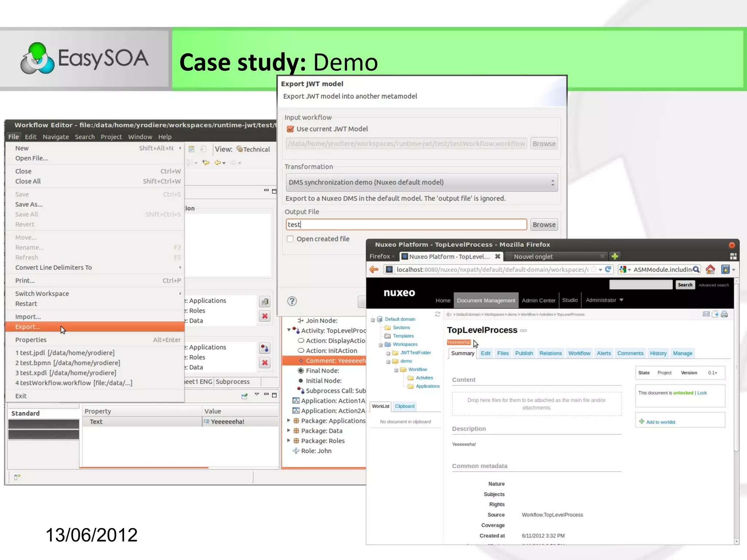Open the properties view menu triangle

[x=257, y=394]
